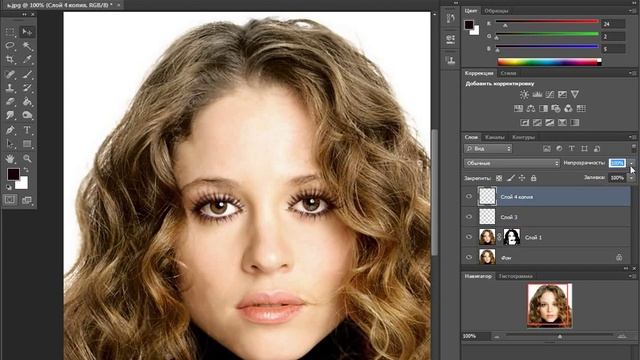Open the fill (Заливка) slider dropdown arrow
640x360 pixels.
[x=631, y=178]
